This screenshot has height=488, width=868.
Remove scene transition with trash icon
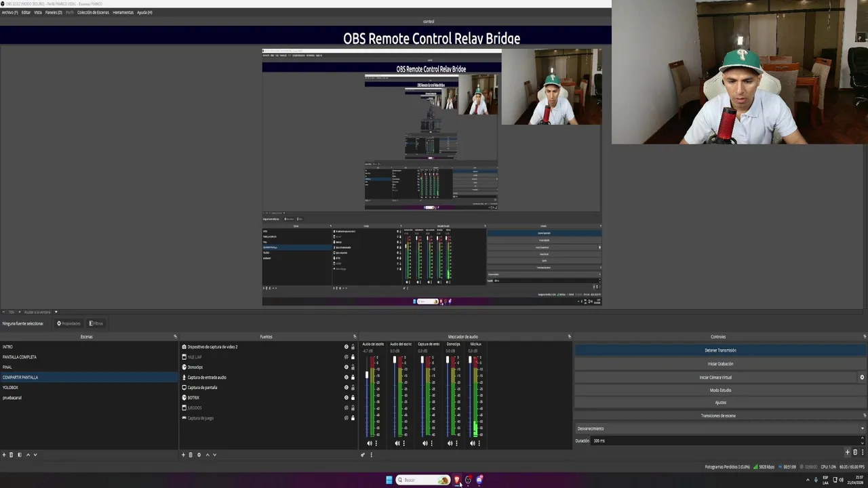point(854,452)
